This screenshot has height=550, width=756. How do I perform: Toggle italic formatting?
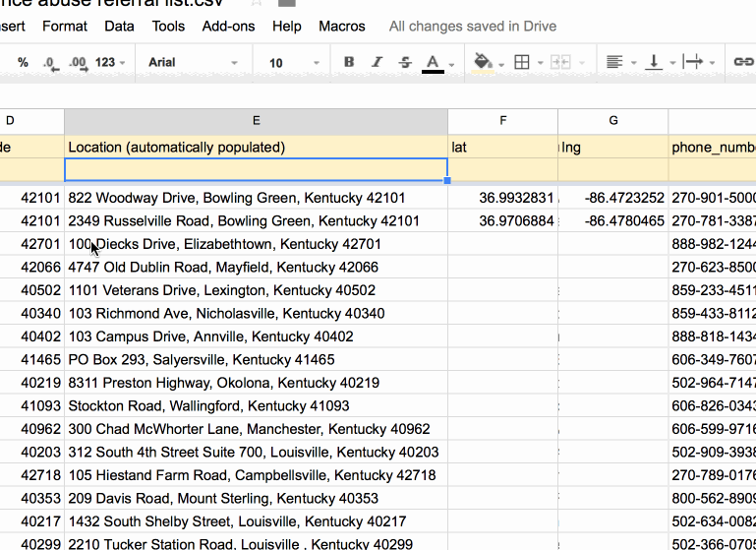coord(378,62)
